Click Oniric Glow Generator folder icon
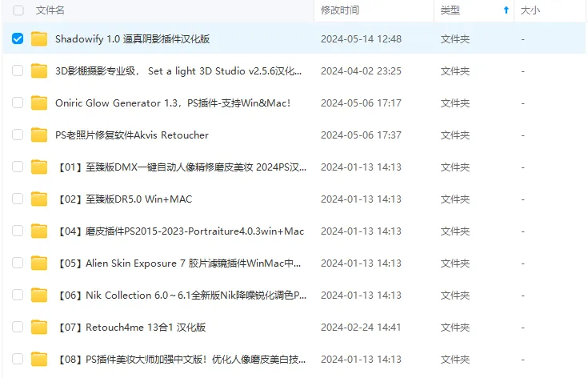Viewport: 588px width, 378px height. coord(39,103)
